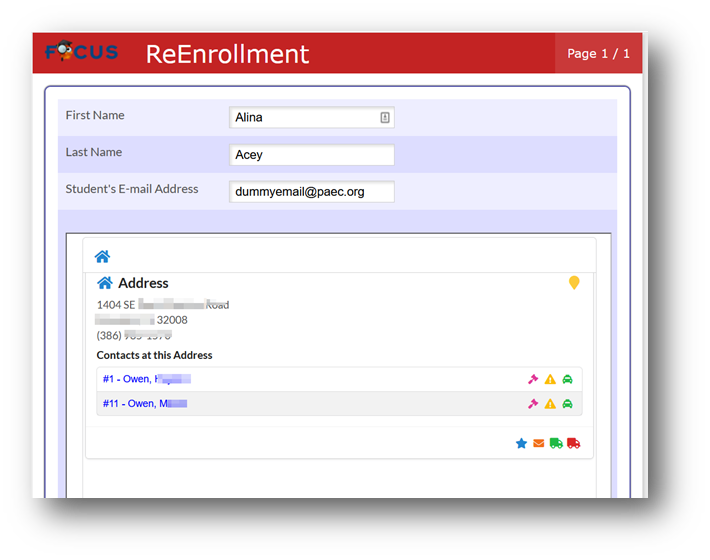Click the yellow warning triangle for contact #1
The width and height of the screenshot is (710, 560).
click(550, 379)
